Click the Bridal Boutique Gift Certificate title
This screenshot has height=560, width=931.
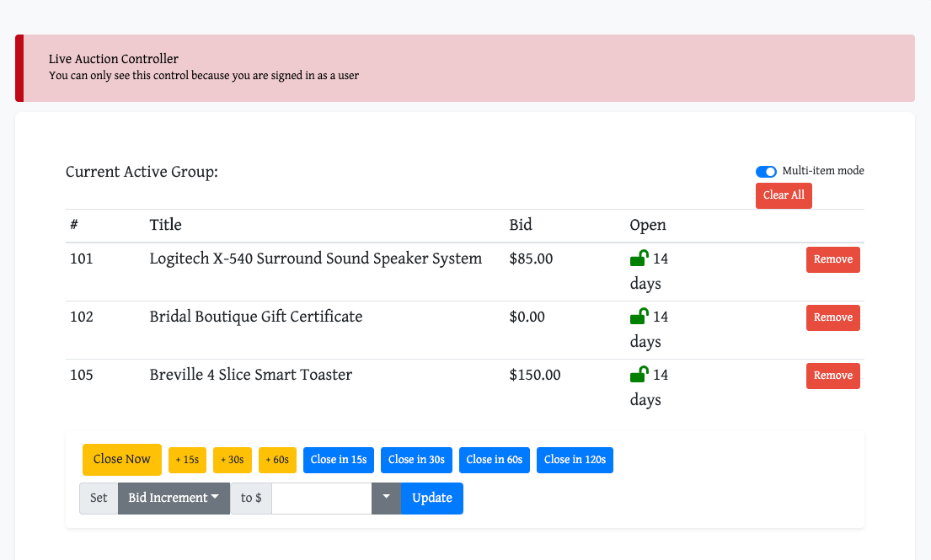pyautogui.click(x=256, y=317)
